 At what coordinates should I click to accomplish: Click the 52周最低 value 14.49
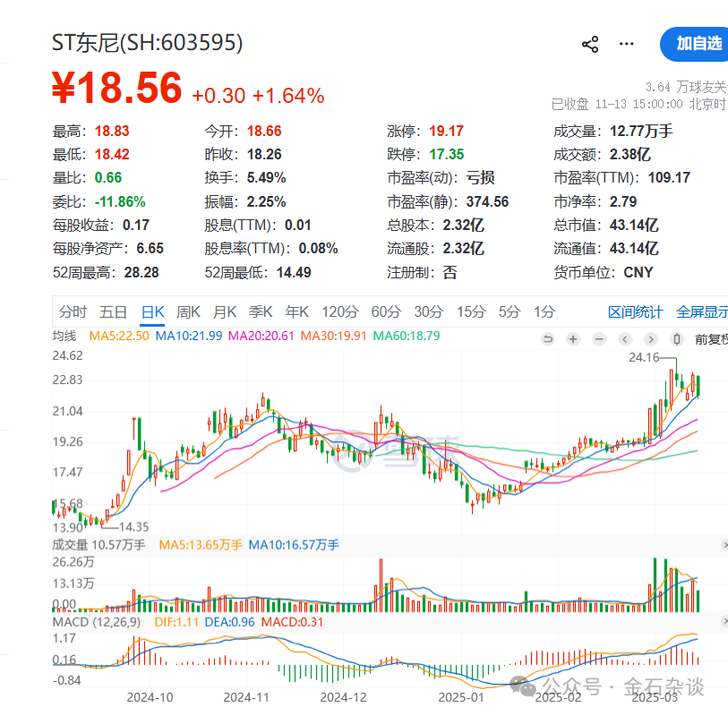point(294,272)
